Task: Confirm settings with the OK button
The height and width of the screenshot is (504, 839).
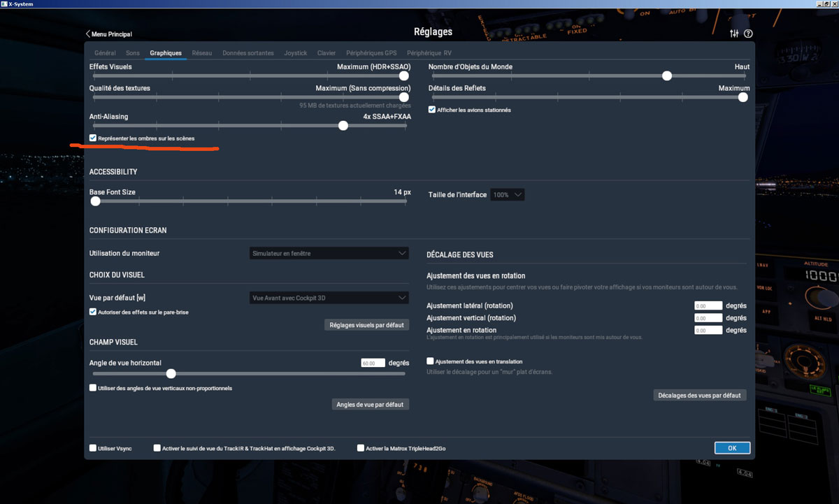Action: coord(732,447)
